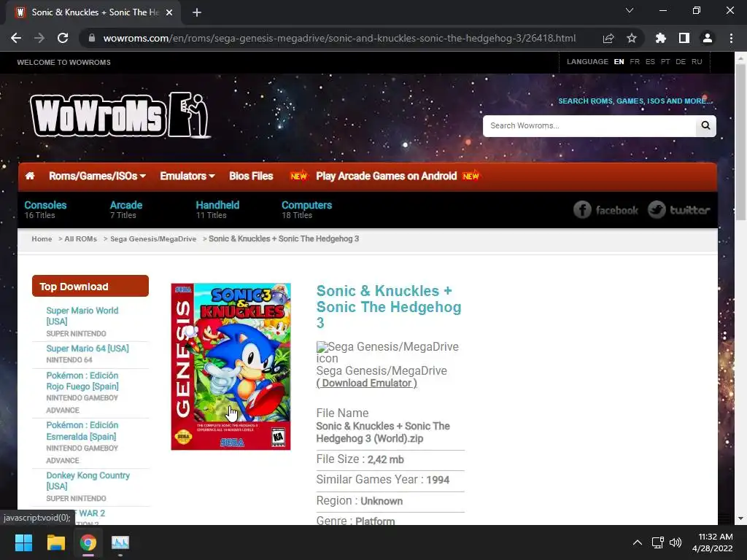The width and height of the screenshot is (747, 560).
Task: Open Donkey Kong Country [USA] link
Action: click(88, 481)
